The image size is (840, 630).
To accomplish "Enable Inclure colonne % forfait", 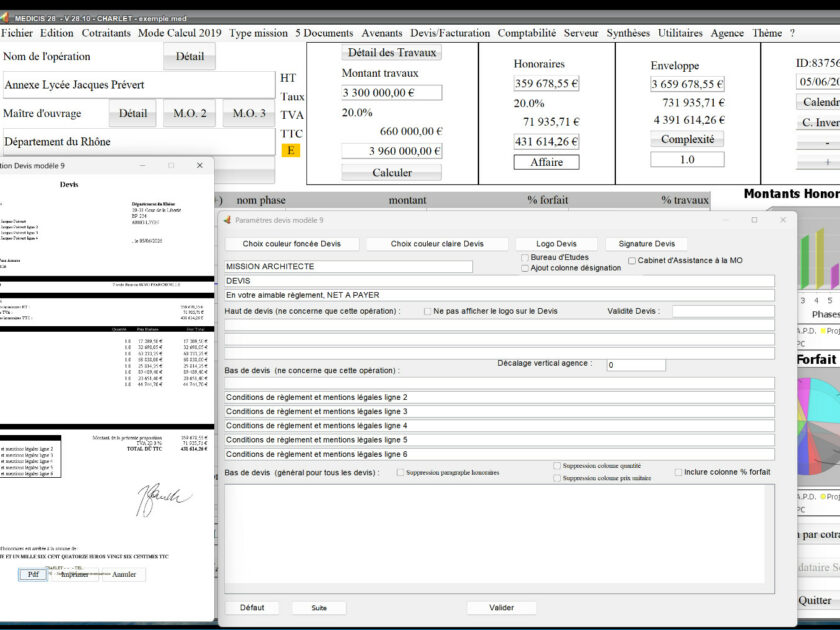I will (678, 472).
